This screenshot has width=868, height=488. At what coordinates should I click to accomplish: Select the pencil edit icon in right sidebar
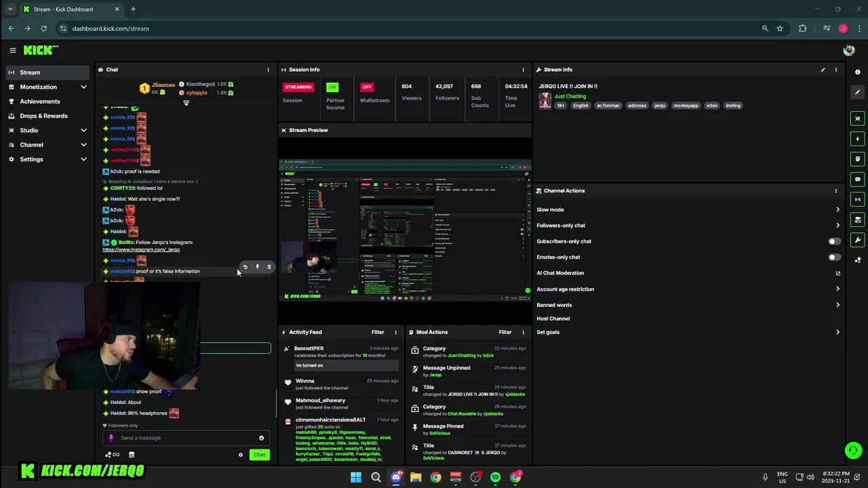858,92
